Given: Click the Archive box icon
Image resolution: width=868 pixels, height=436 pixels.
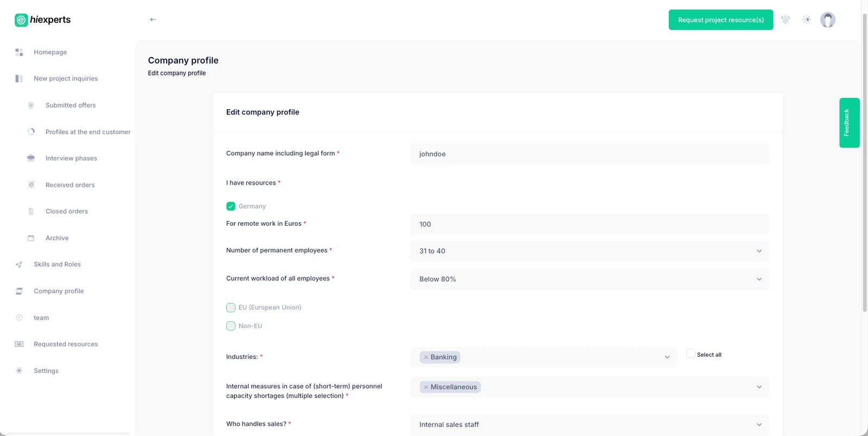Looking at the screenshot, I should 31,238.
